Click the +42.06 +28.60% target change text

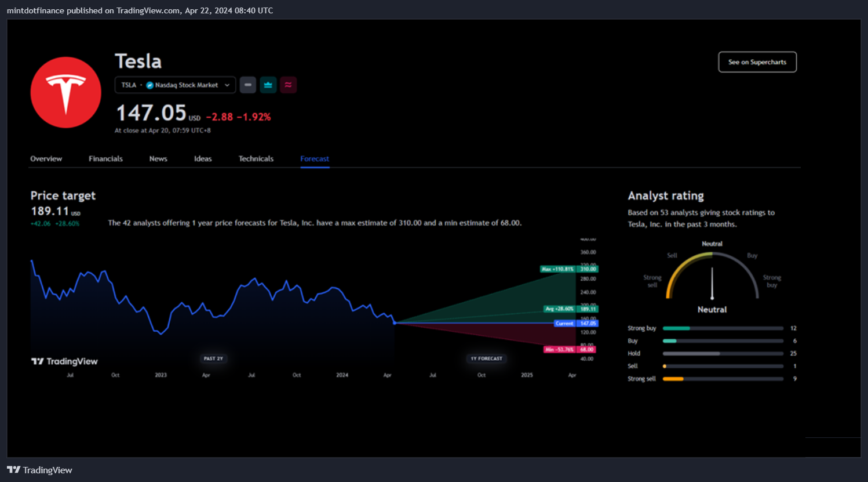point(55,223)
